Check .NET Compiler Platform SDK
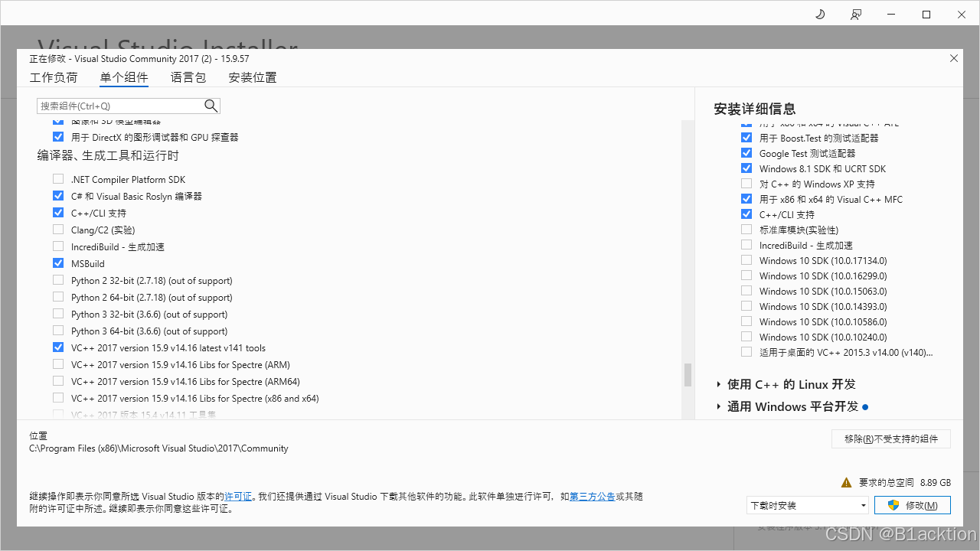The image size is (980, 551). coord(58,179)
